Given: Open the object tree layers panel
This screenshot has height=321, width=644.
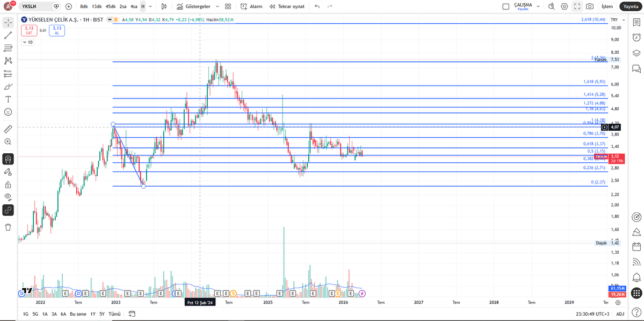Looking at the screenshot, I should click(636, 53).
